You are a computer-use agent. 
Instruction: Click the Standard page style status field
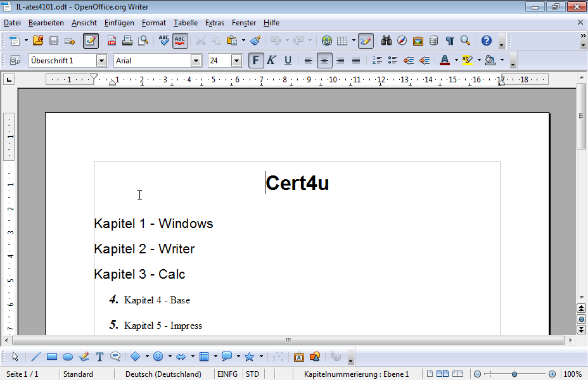click(78, 374)
